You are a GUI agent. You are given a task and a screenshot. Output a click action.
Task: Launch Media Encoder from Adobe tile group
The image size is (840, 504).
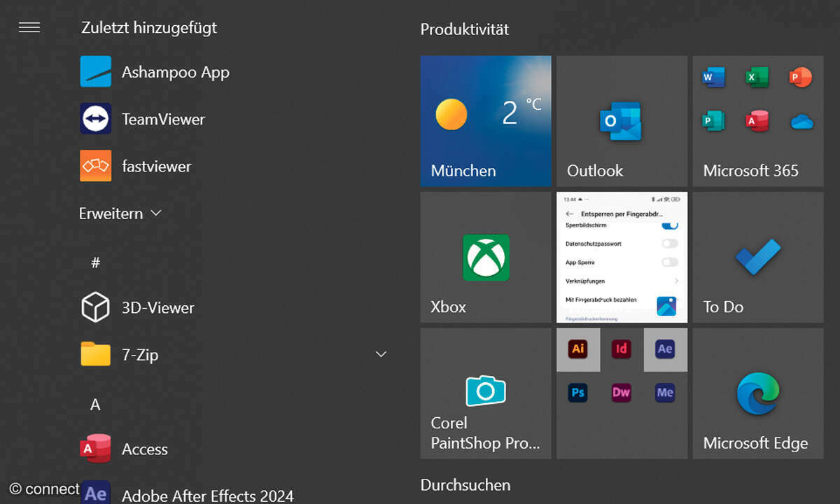coord(665,393)
